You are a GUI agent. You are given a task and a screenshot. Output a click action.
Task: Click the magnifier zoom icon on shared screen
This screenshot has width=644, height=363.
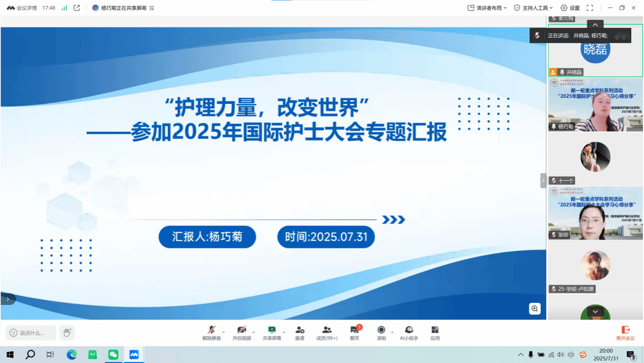pyautogui.click(x=535, y=308)
